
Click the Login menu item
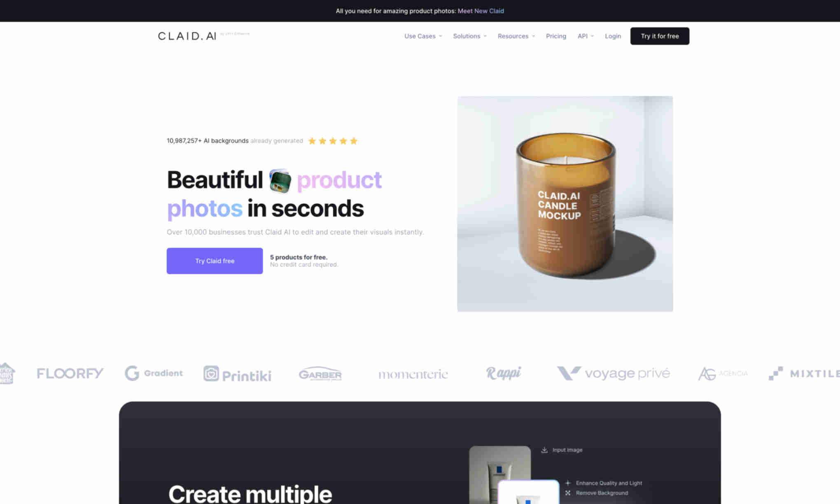pyautogui.click(x=613, y=36)
